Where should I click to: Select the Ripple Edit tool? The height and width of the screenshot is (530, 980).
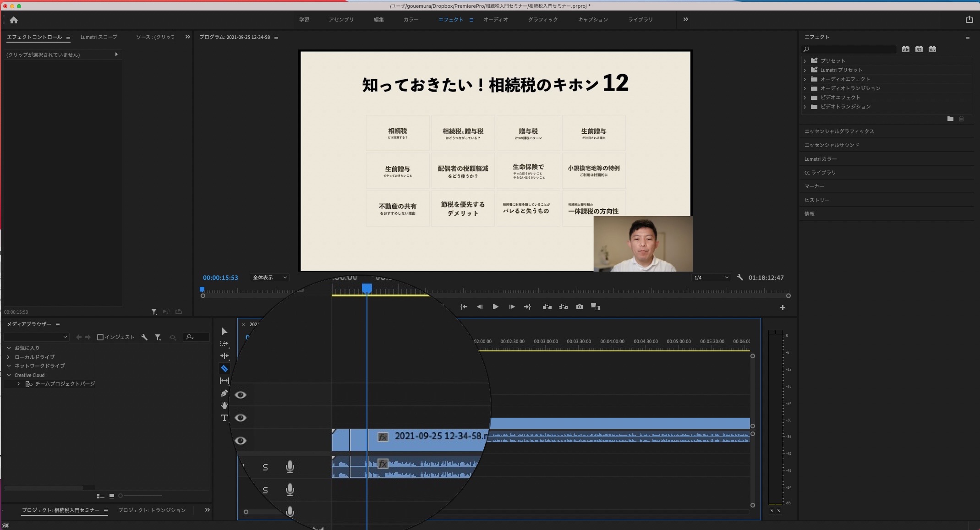tap(224, 356)
